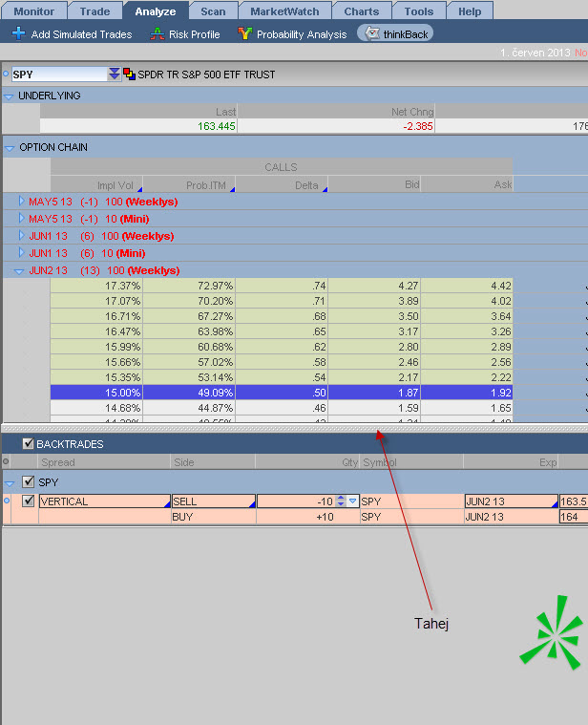The image size is (588, 725).
Task: Open the MarketWatch tab
Action: tap(284, 11)
